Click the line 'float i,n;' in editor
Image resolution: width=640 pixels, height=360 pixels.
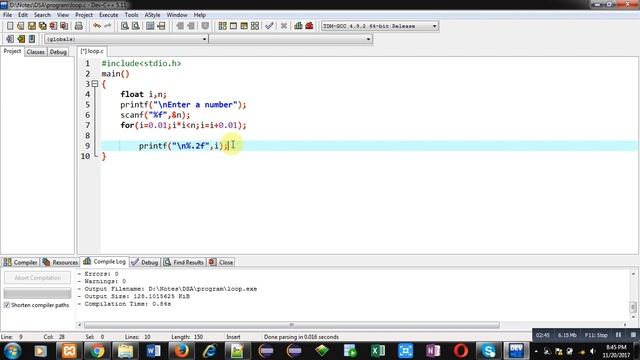143,94
